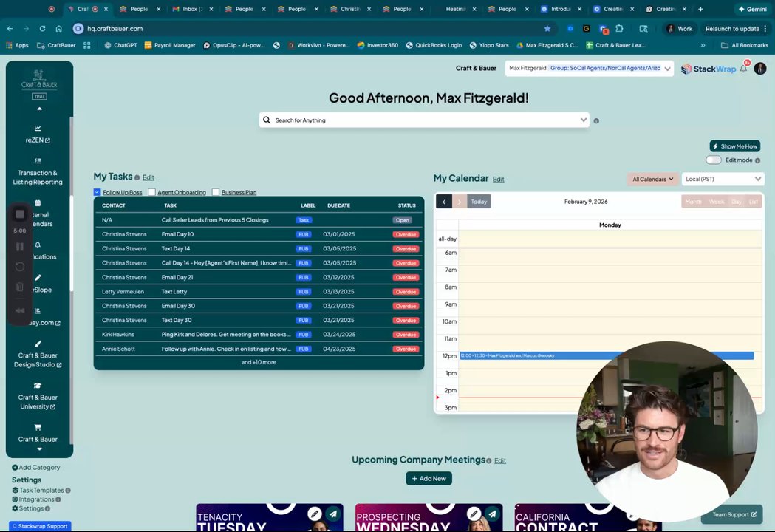Expand the Search for Anything dropdown arrow

pos(583,120)
